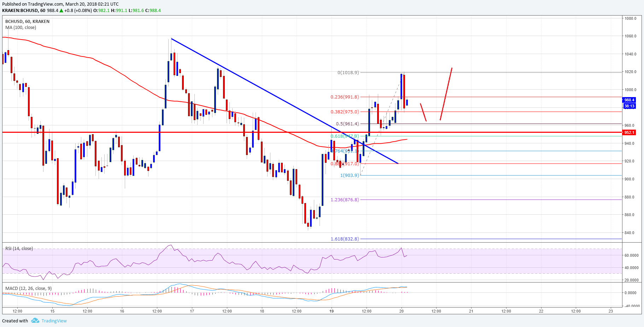Click the "BCHUSD, 60, KRAKEN" chart legend

(25, 21)
